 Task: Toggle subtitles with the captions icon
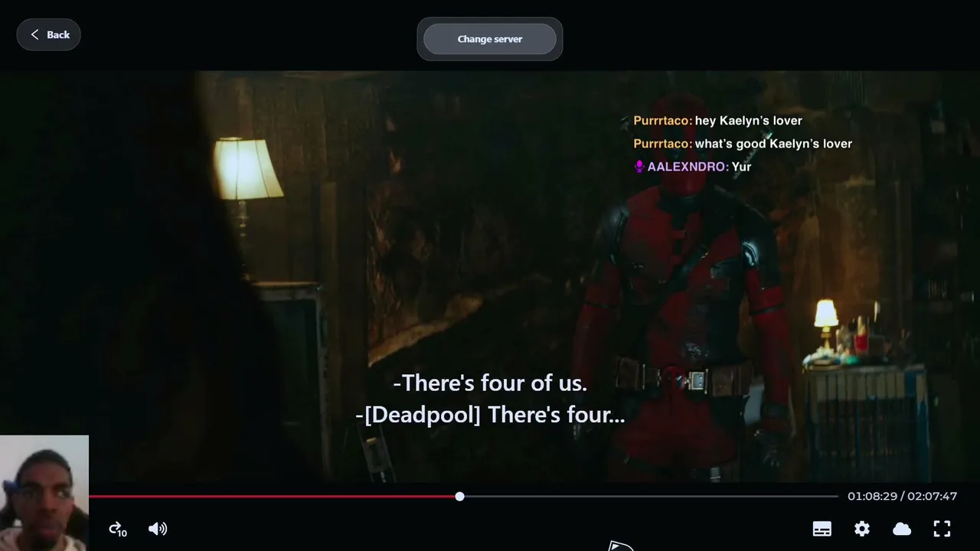point(822,529)
